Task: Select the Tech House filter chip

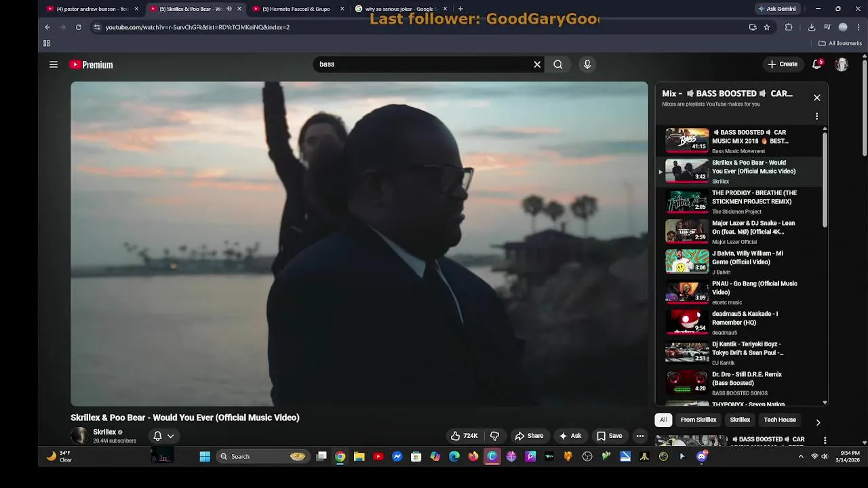Action: (780, 420)
